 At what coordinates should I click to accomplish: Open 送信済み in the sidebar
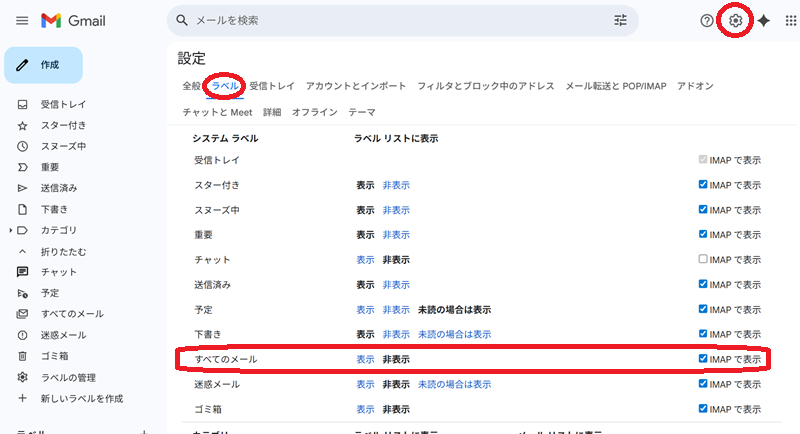tap(59, 188)
